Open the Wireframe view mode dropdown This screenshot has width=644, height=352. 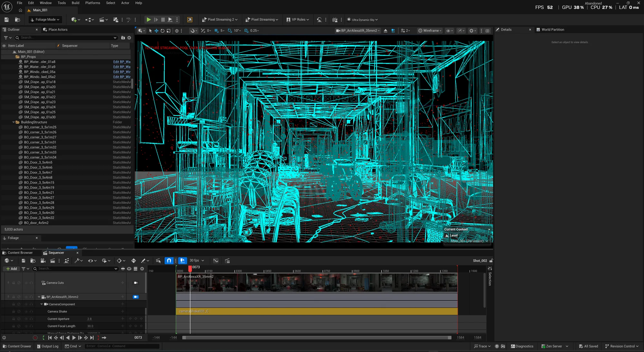point(430,31)
